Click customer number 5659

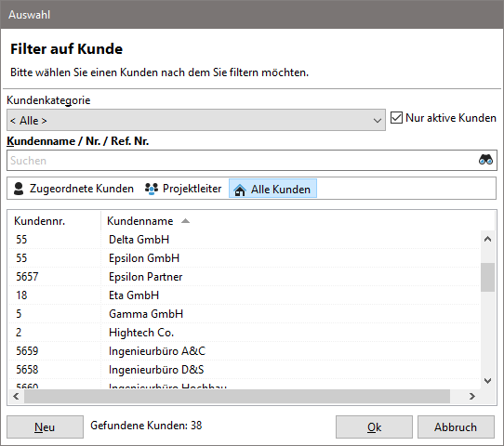27,351
